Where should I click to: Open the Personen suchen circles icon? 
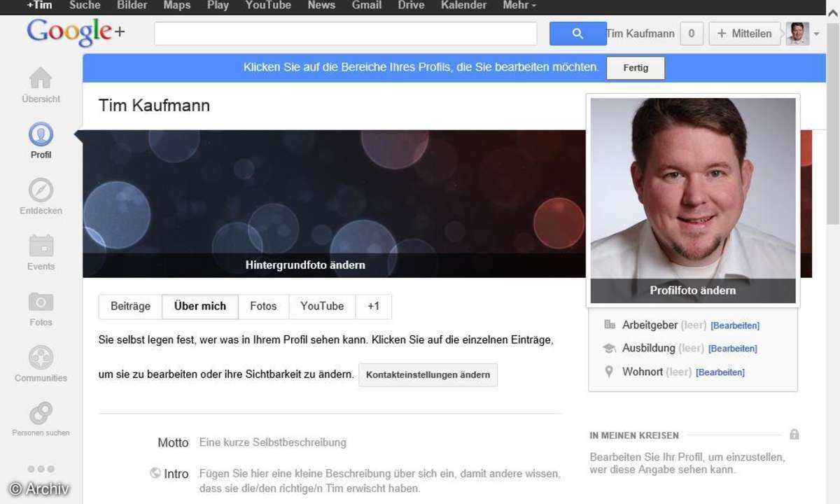click(41, 413)
